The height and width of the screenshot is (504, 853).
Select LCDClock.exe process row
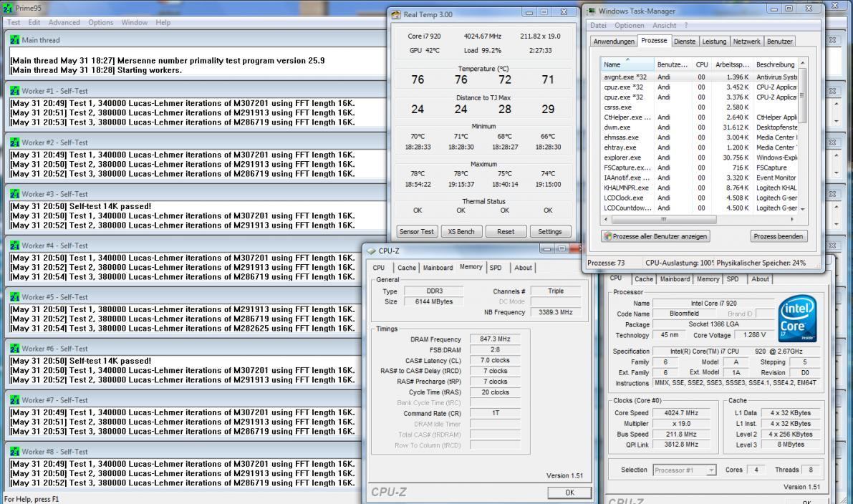699,198
